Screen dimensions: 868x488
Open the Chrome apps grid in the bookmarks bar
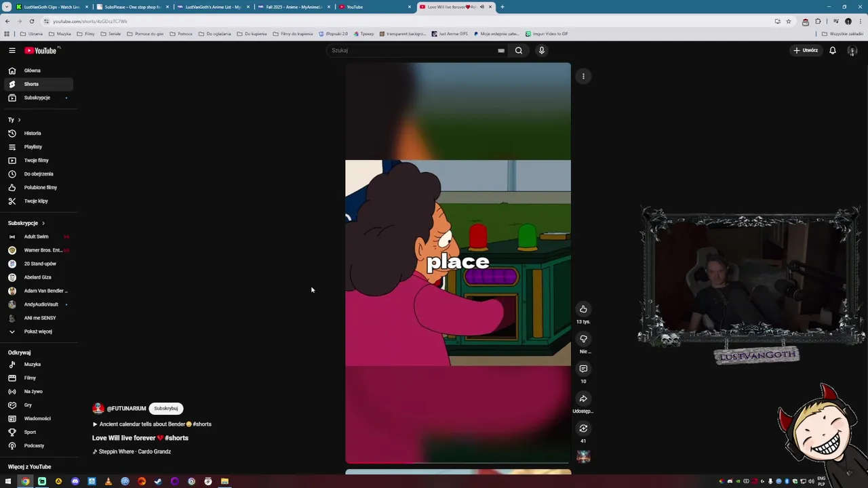(x=7, y=34)
